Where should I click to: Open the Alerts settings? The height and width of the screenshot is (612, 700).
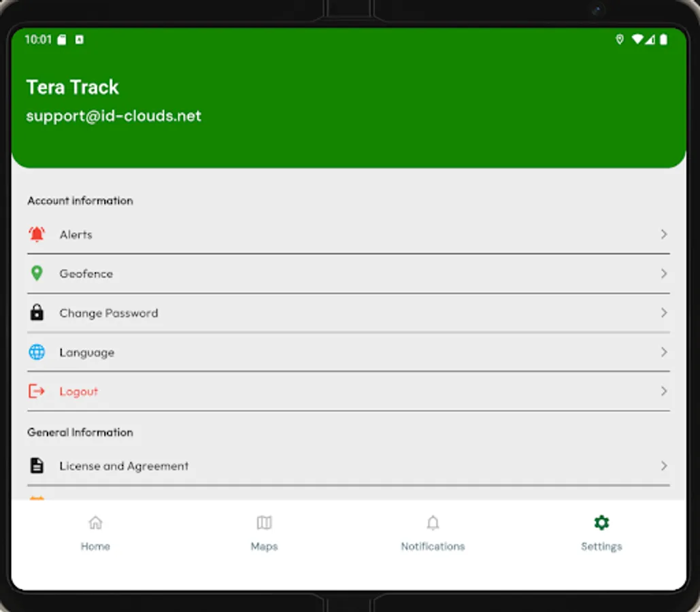(348, 234)
